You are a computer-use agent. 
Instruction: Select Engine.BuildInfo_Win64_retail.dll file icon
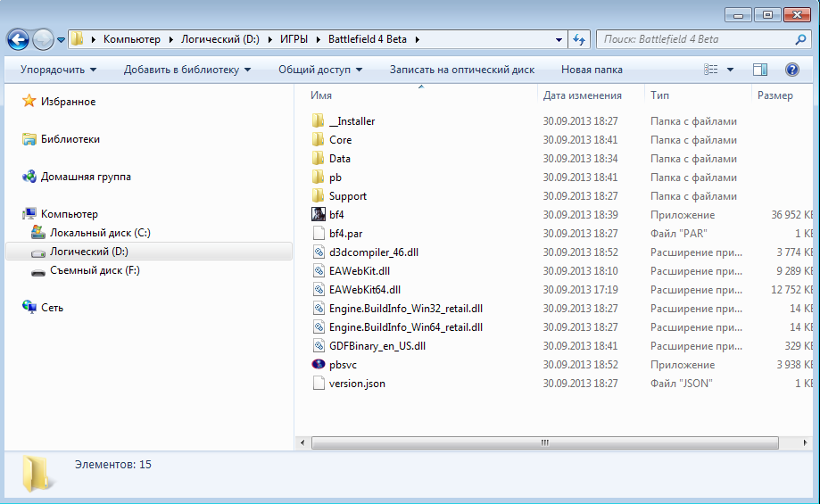(318, 327)
